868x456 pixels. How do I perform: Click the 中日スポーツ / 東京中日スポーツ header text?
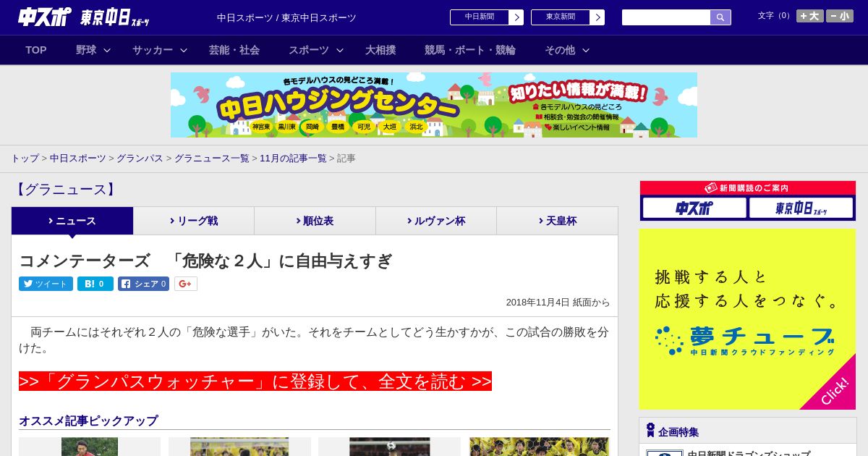point(286,17)
